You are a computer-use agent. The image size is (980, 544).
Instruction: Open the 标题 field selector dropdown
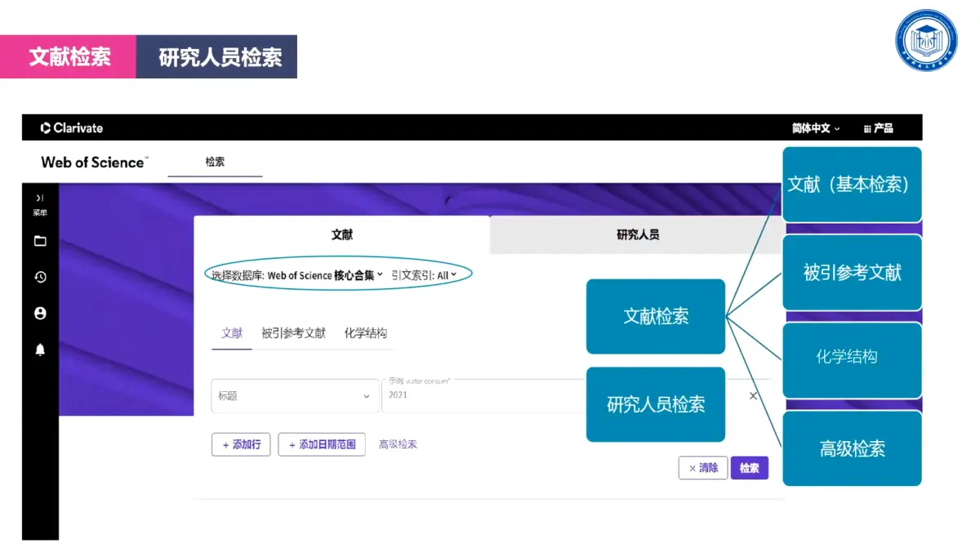(x=295, y=396)
